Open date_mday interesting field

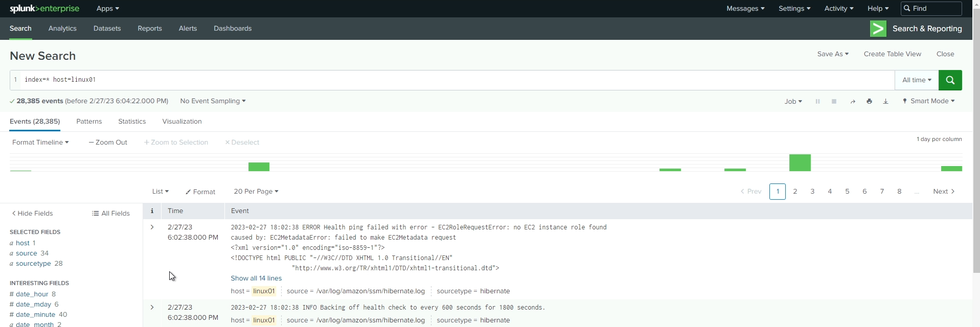click(33, 305)
